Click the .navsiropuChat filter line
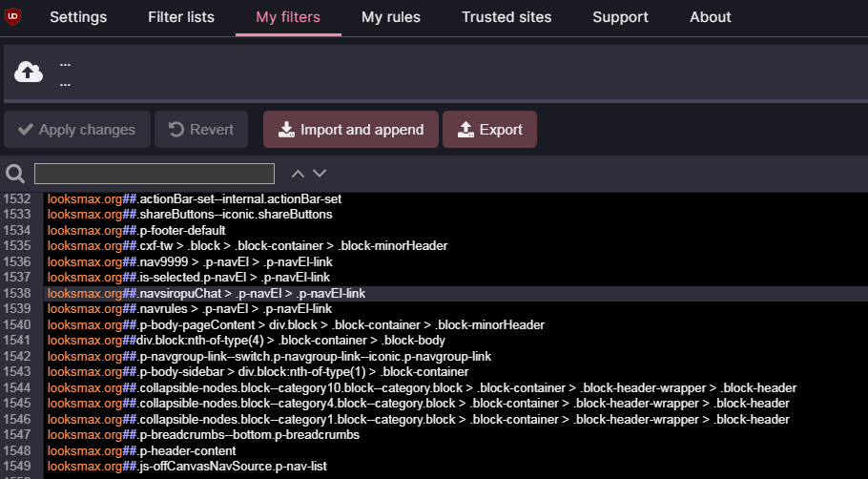This screenshot has height=479, width=868. click(x=206, y=294)
